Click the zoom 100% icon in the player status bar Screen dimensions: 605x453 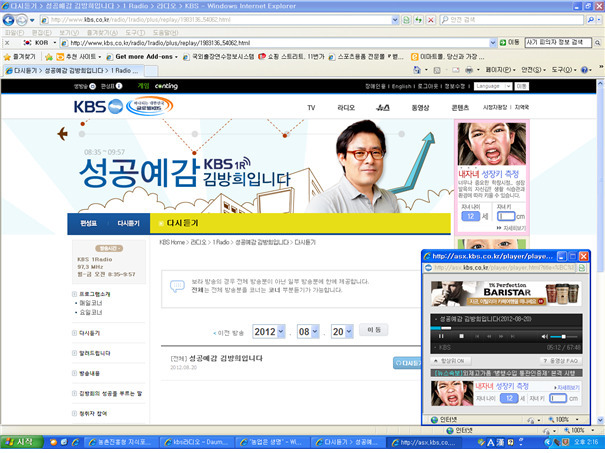[x=558, y=419]
